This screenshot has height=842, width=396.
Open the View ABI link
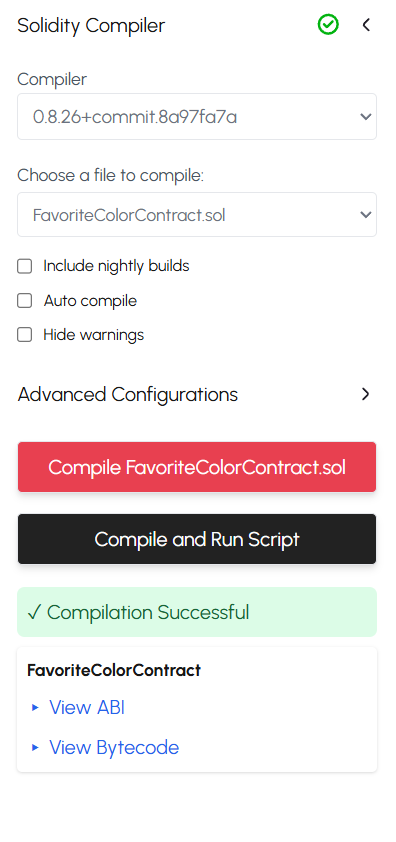click(x=87, y=708)
